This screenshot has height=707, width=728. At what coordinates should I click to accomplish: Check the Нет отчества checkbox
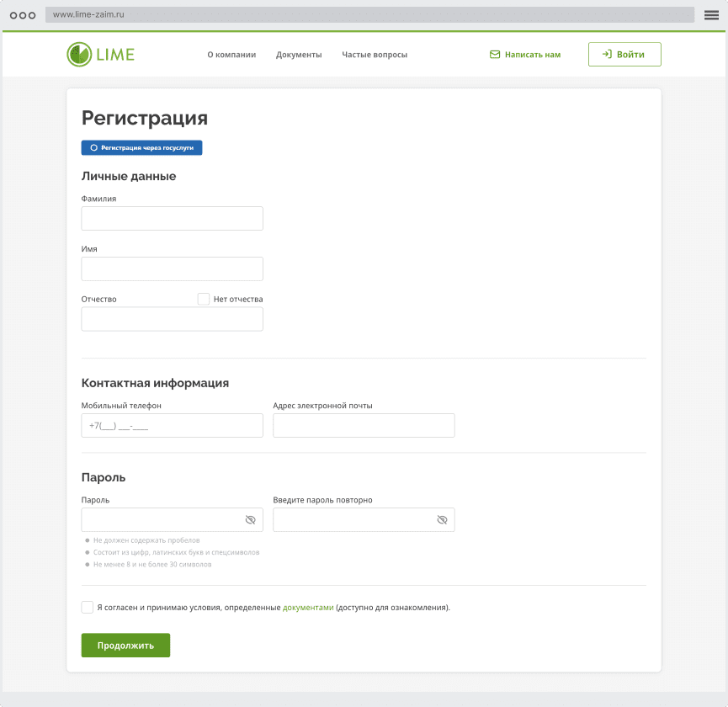[204, 299]
